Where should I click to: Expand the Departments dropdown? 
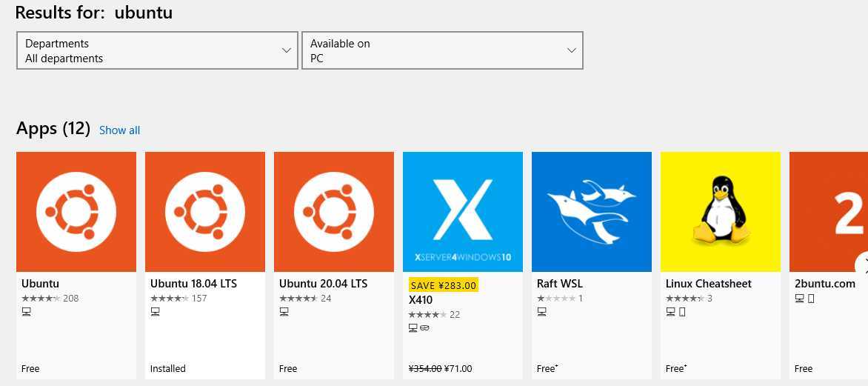tap(157, 50)
